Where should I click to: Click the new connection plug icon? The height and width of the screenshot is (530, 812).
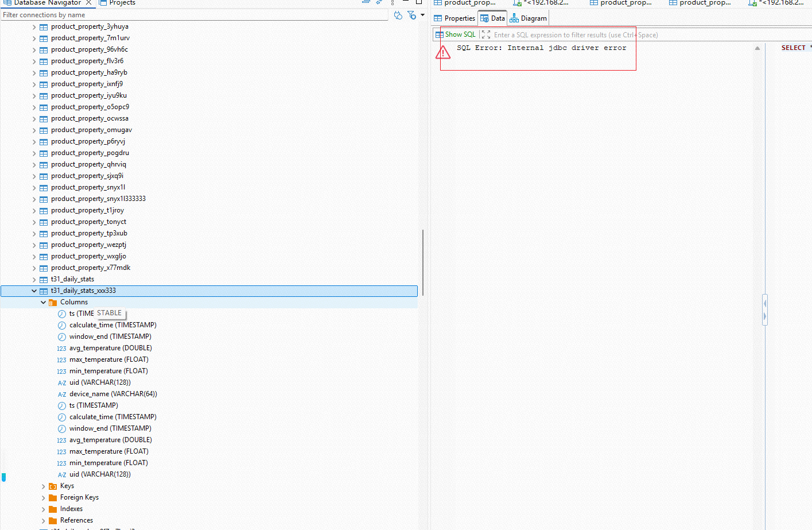click(x=398, y=16)
